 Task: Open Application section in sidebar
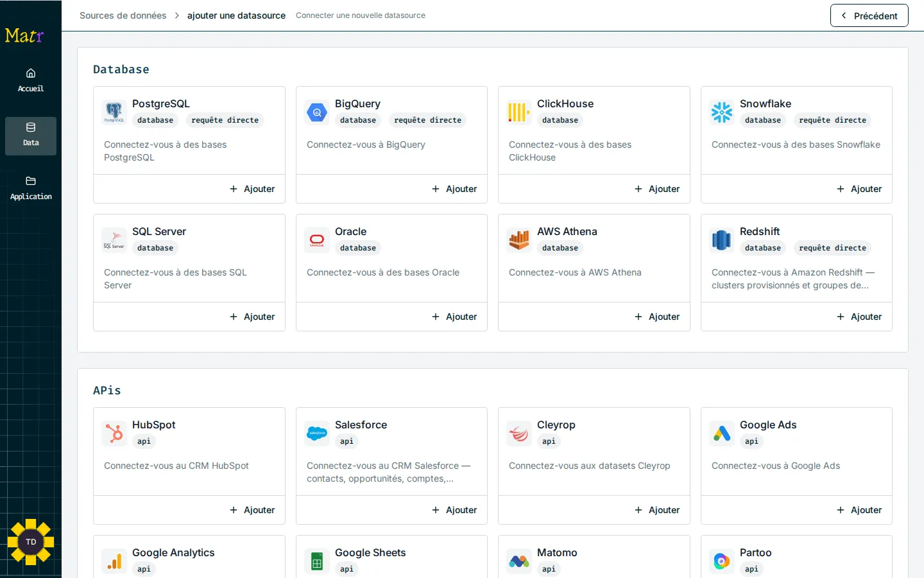[31, 189]
